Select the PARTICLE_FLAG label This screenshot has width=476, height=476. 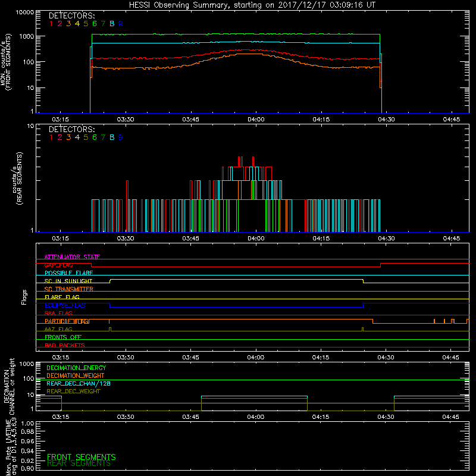pyautogui.click(x=67, y=321)
